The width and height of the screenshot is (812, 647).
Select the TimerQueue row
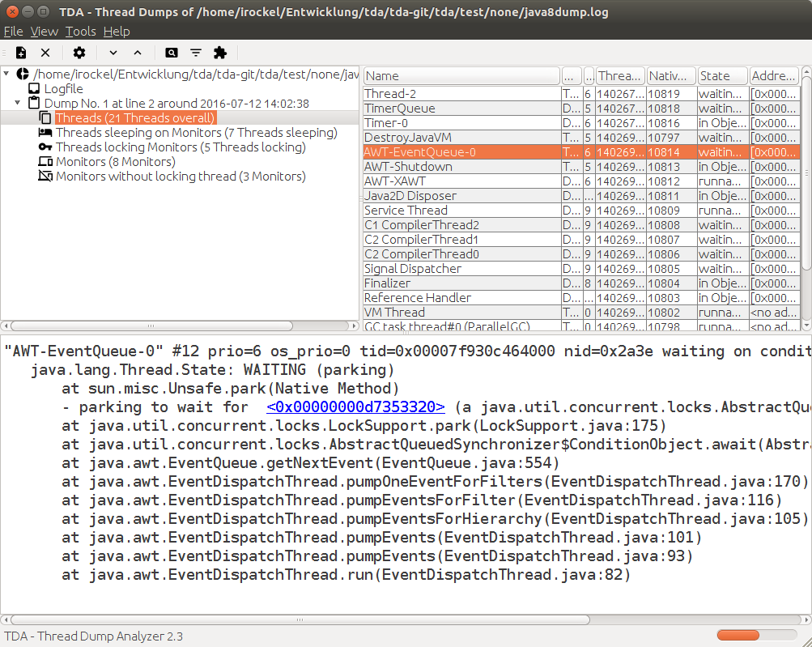[x=581, y=109]
